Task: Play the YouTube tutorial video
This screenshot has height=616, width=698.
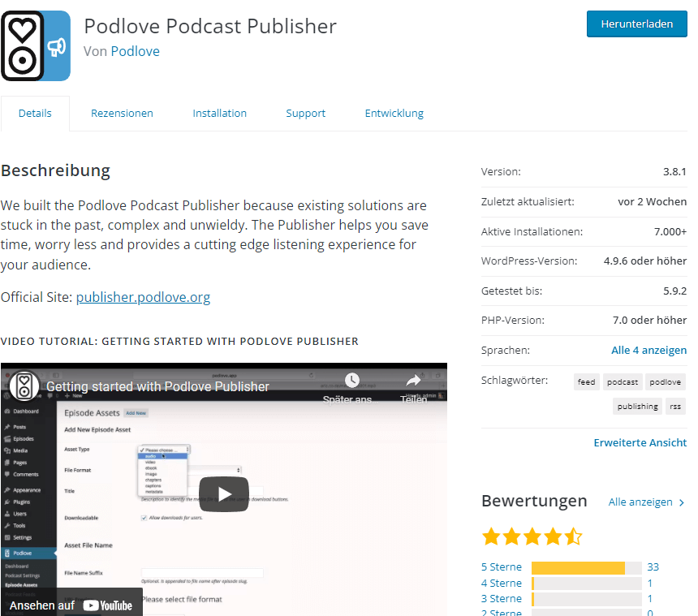Action: pos(224,493)
